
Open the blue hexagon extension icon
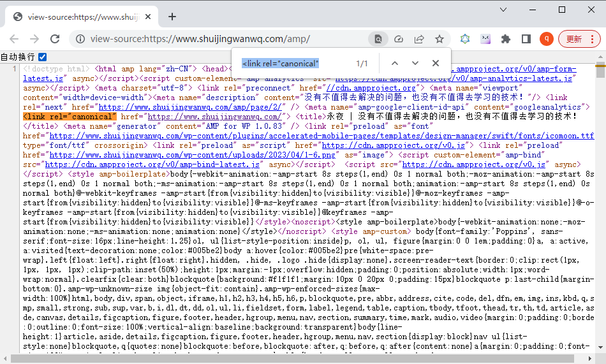coord(465,39)
